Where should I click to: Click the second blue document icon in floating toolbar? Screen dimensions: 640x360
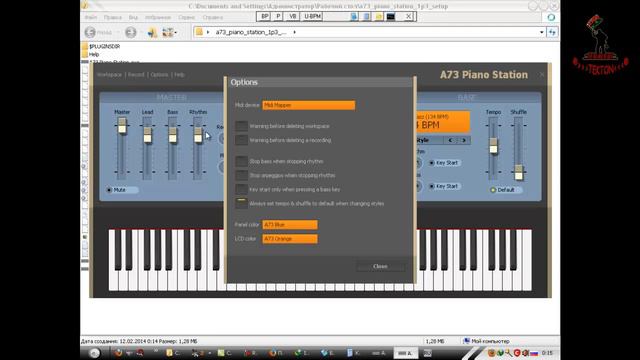click(x=367, y=16)
